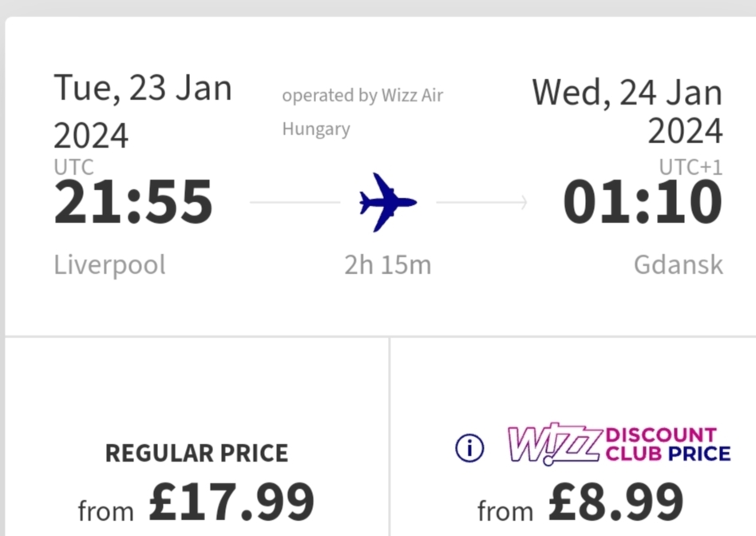This screenshot has width=756, height=536.
Task: Click the right arrow toward the arrival time
Action: tap(481, 202)
